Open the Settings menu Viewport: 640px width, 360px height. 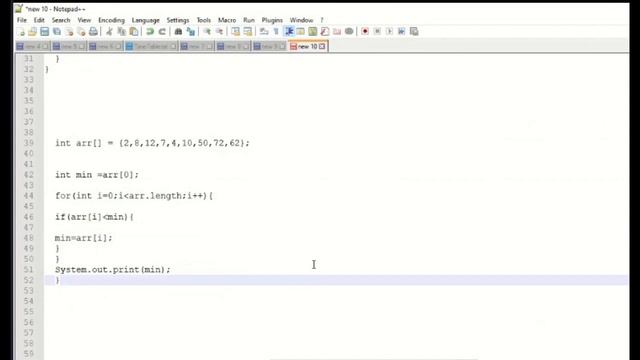[x=178, y=20]
